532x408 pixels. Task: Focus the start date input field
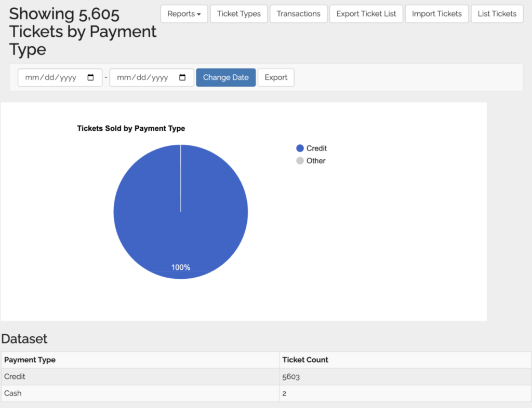coord(52,77)
